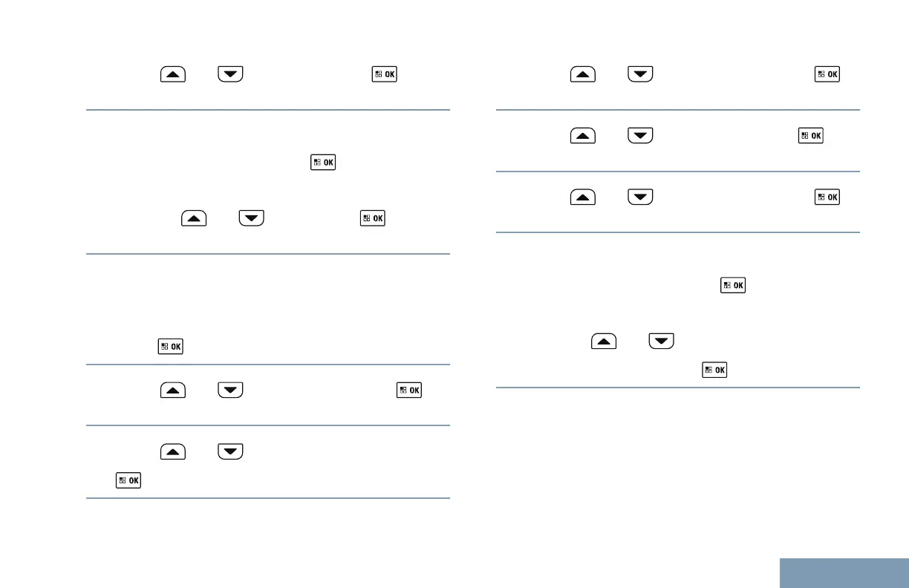Image resolution: width=909 pixels, height=588 pixels.
Task: Click the OK button ending the left column's fifth step
Action: click(408, 390)
